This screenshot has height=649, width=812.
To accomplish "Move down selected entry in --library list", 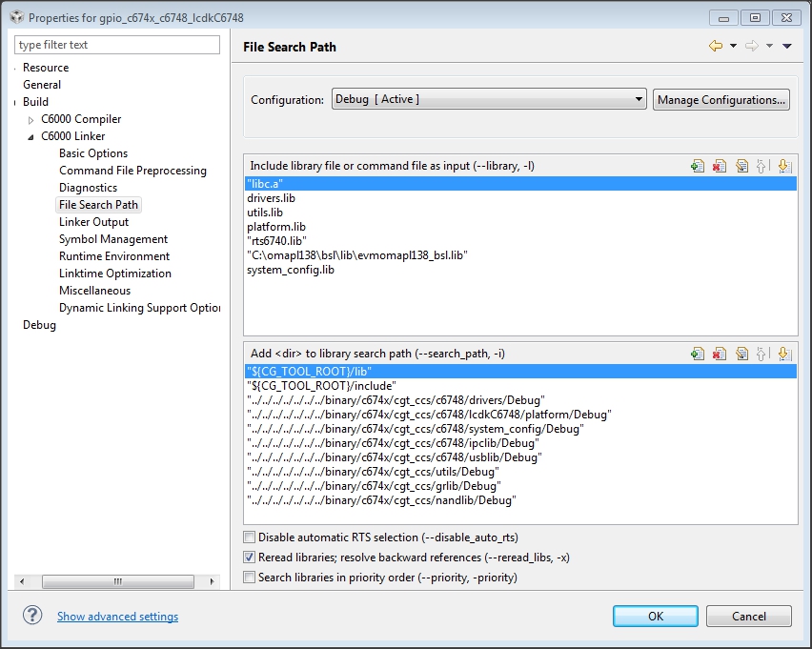I will point(784,166).
